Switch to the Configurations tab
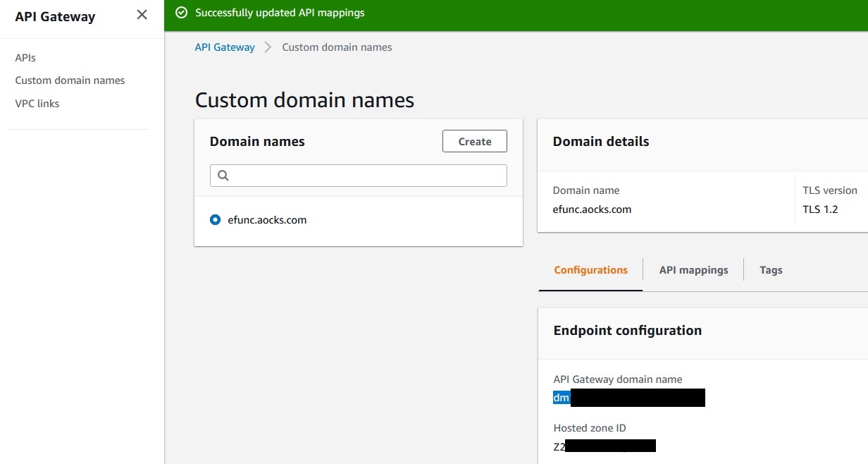The image size is (868, 464). (x=591, y=270)
